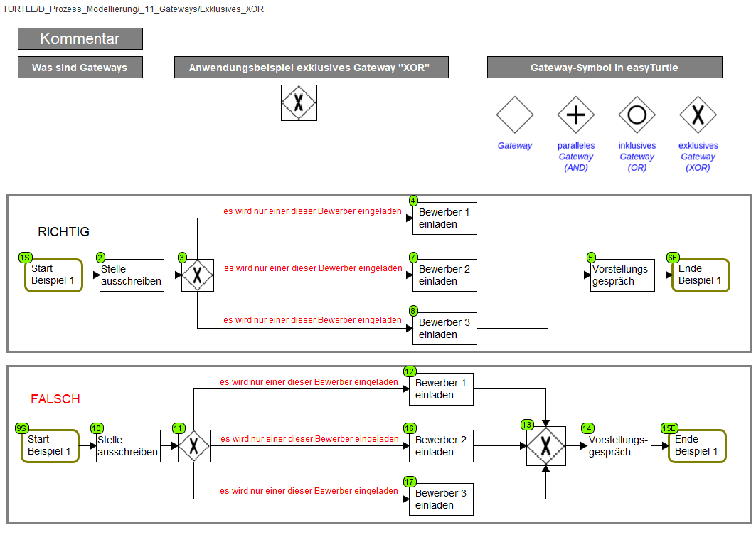Viewport: 756px width, 550px height.
Task: Click the RICHTIG heading text
Action: (x=63, y=231)
